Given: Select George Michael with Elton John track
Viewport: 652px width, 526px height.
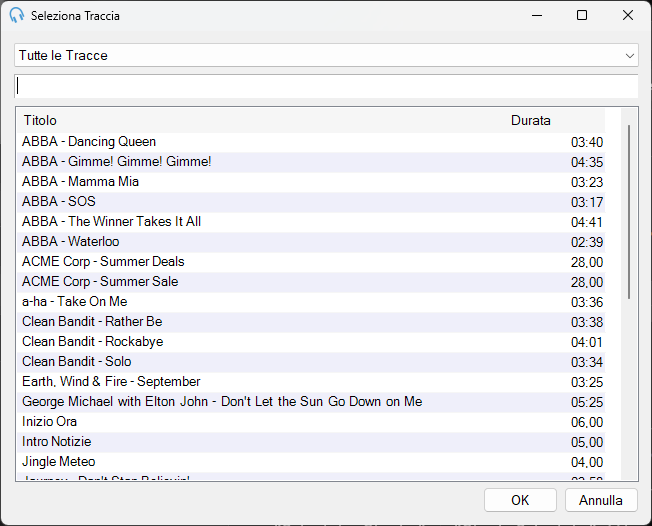Looking at the screenshot, I should (311, 401).
